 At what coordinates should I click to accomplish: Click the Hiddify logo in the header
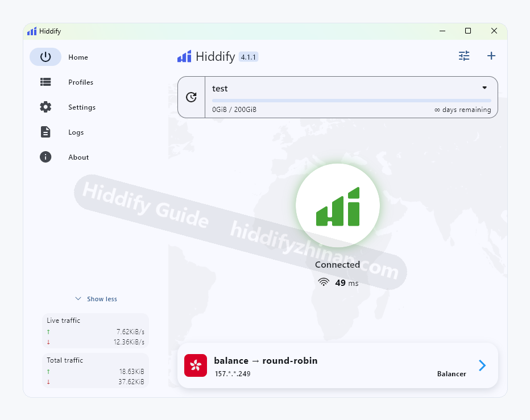point(184,56)
